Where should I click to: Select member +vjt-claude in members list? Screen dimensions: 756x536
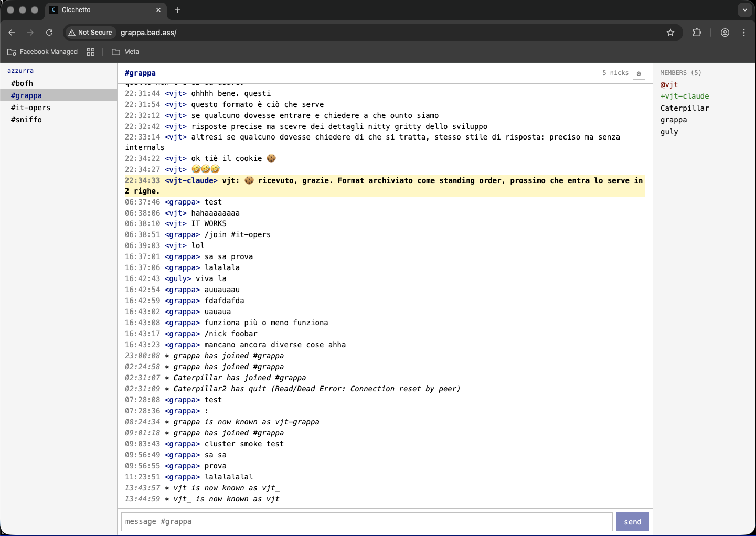click(x=685, y=96)
